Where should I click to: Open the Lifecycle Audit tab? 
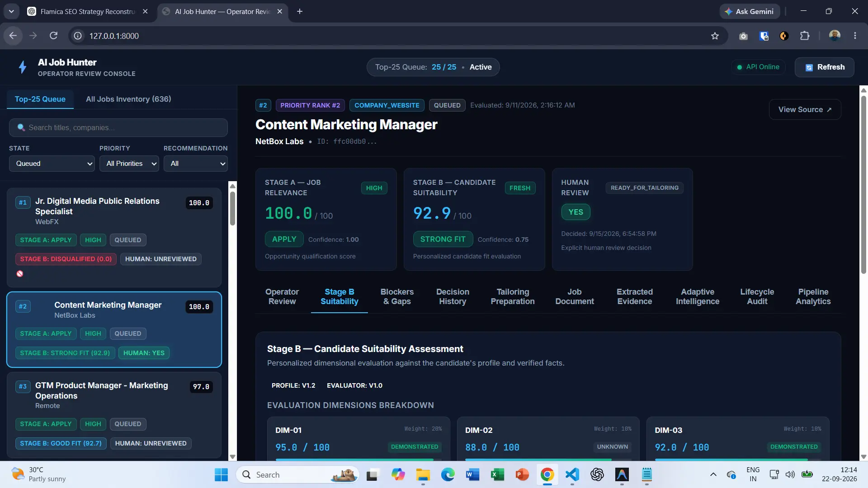[x=757, y=297]
